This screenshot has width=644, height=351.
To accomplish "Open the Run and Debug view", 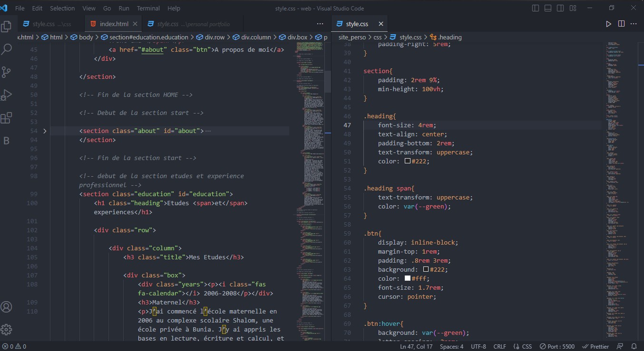I will coord(7,95).
